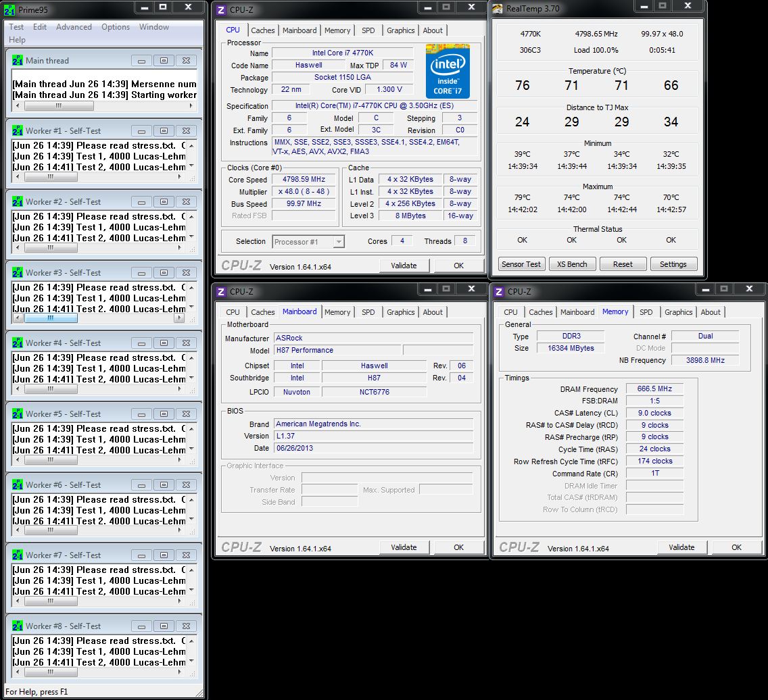Click Validate in the Mainboard CPU-Z window
This screenshot has height=700, width=768.
pyautogui.click(x=404, y=548)
